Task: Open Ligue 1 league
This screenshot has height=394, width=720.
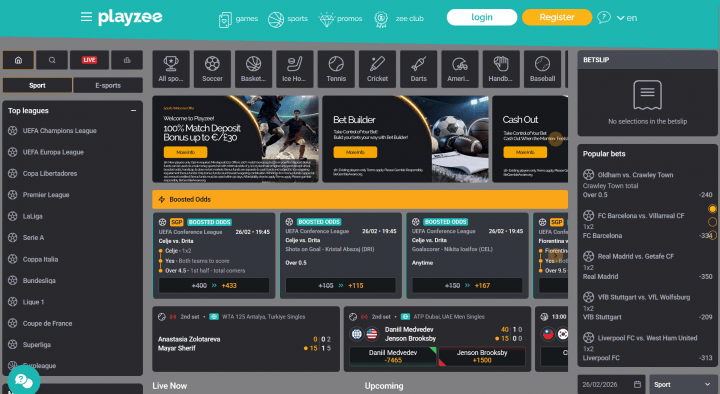Action: (x=34, y=302)
